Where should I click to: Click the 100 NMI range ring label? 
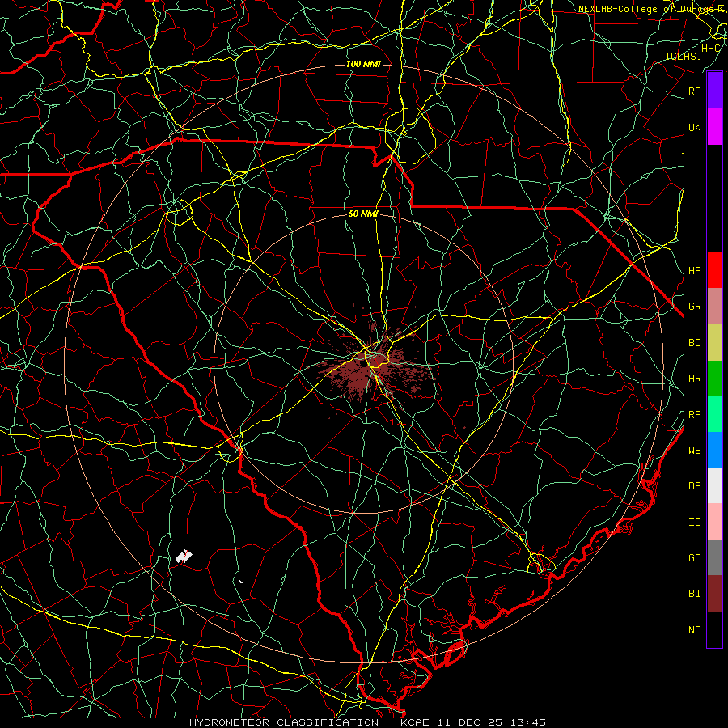click(x=363, y=64)
